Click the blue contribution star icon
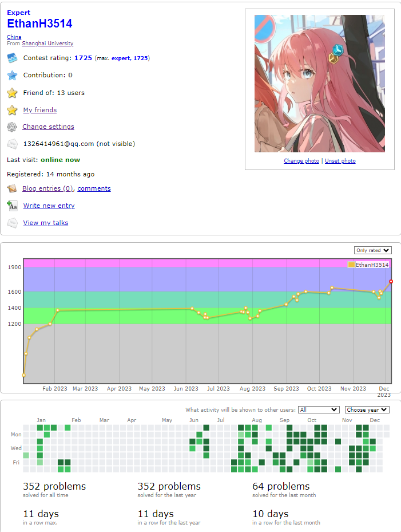This screenshot has height=532, width=401. click(12, 76)
